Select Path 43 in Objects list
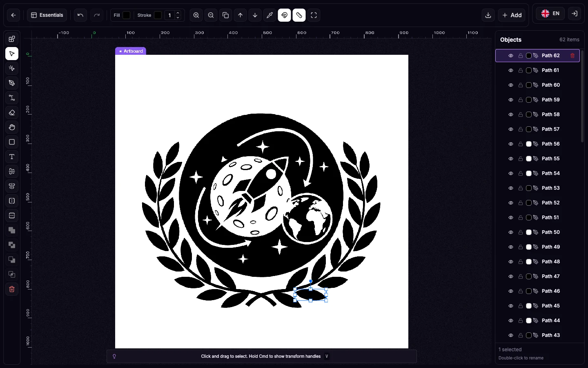588x368 pixels. click(x=537, y=335)
